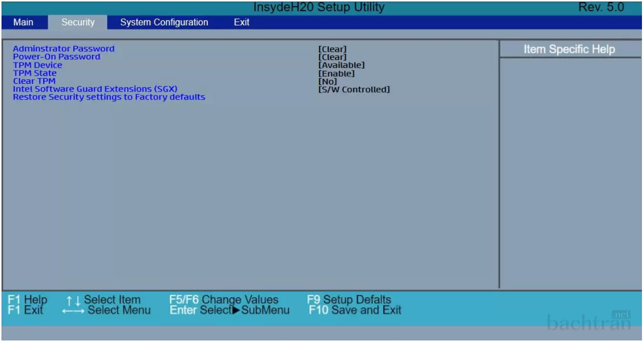The width and height of the screenshot is (644, 342).
Task: Change the [No] Clear TPM value
Action: coord(328,81)
